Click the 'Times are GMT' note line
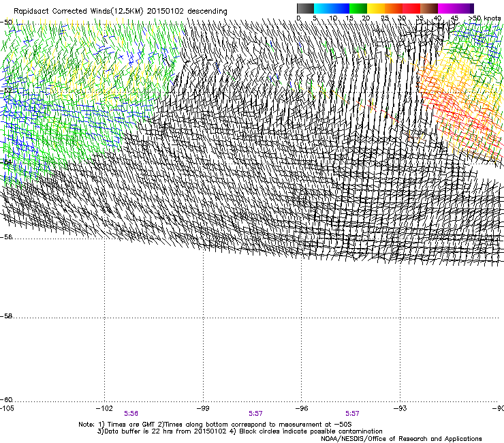Screen dimensions: 504x443 click(x=215, y=425)
